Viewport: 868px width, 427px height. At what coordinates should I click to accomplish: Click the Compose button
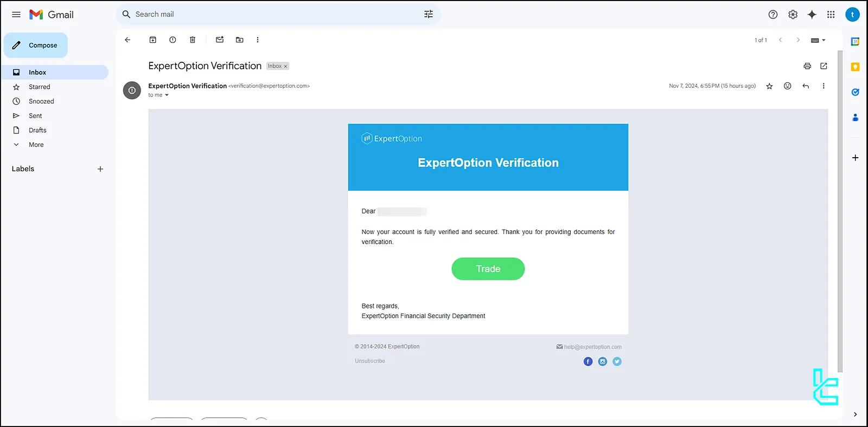36,45
